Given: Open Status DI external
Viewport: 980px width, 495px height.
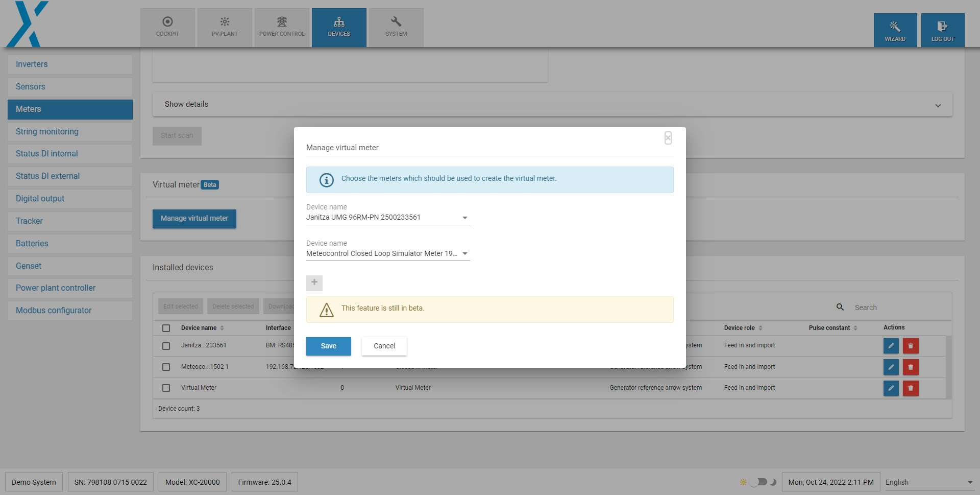Looking at the screenshot, I should (70, 176).
